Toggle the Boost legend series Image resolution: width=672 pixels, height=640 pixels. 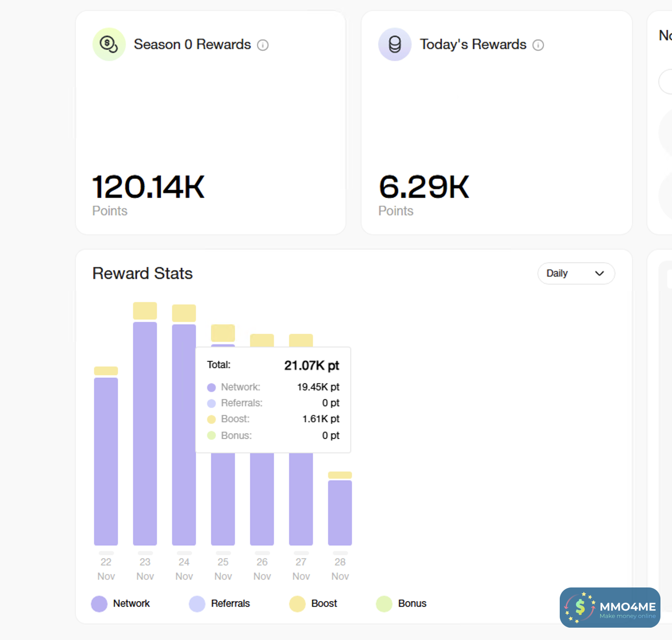pos(313,603)
